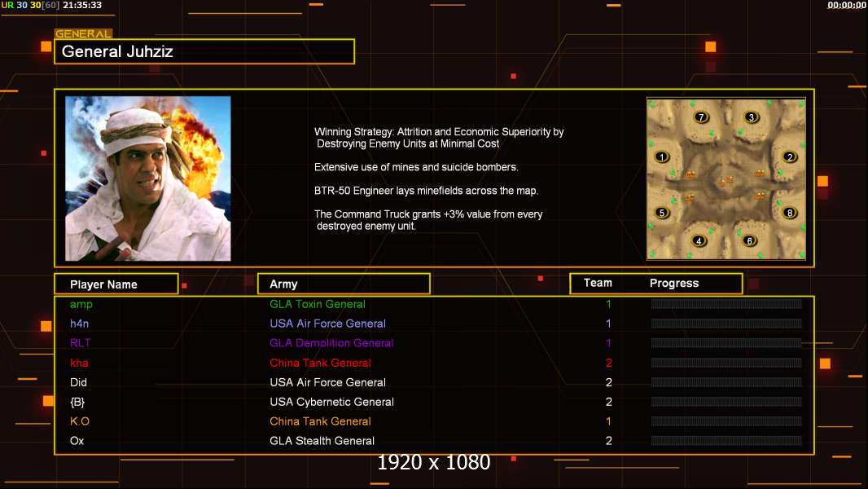The height and width of the screenshot is (489, 868).
Task: Click start position 2 on minimap
Action: [790, 156]
